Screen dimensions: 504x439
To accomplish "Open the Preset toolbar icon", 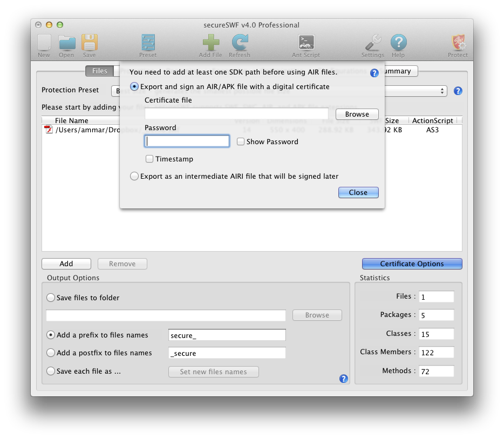I will (x=147, y=44).
